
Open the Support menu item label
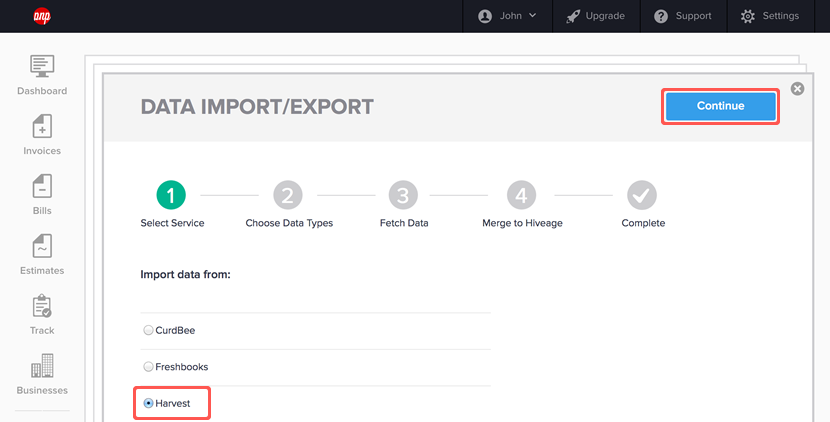click(693, 16)
